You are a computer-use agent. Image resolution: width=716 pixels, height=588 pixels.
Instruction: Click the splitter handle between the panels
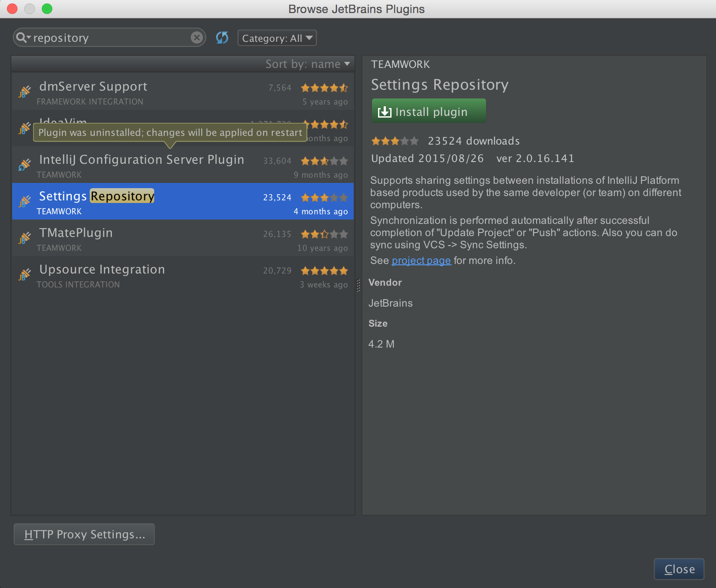[x=358, y=286]
